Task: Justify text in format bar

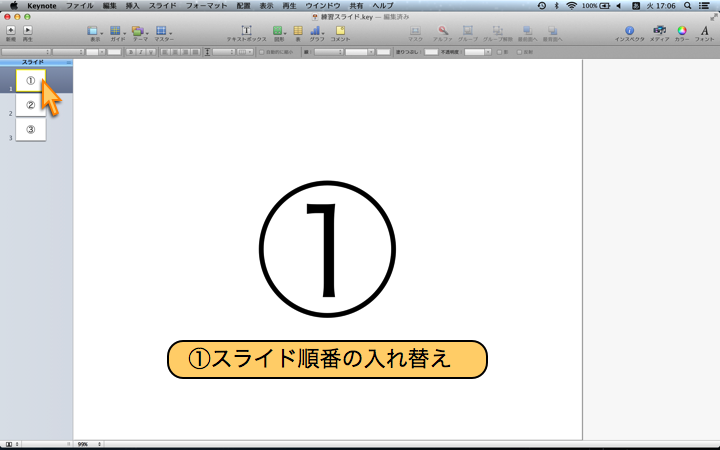Action: (x=195, y=52)
